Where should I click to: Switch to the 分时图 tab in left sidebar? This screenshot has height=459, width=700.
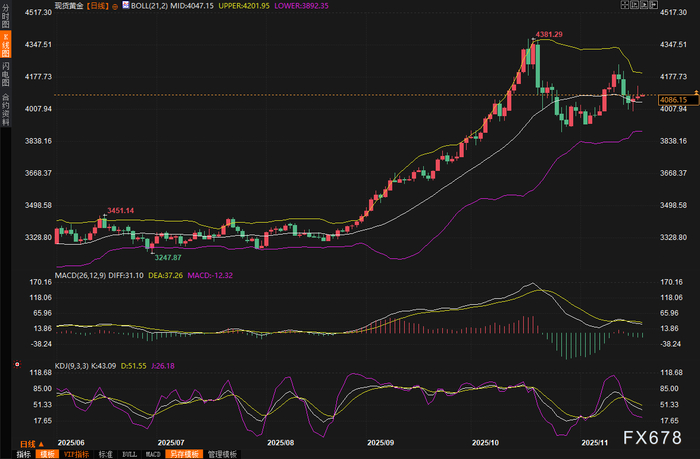coord(5,16)
